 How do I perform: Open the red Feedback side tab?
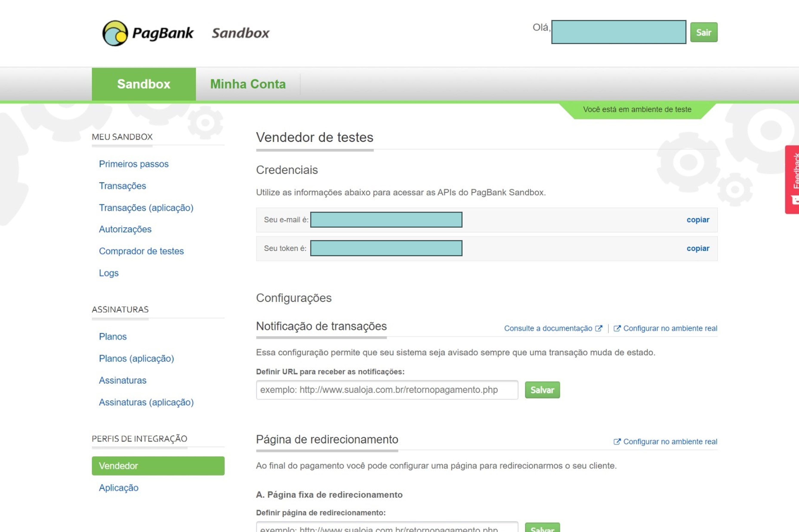tap(793, 179)
